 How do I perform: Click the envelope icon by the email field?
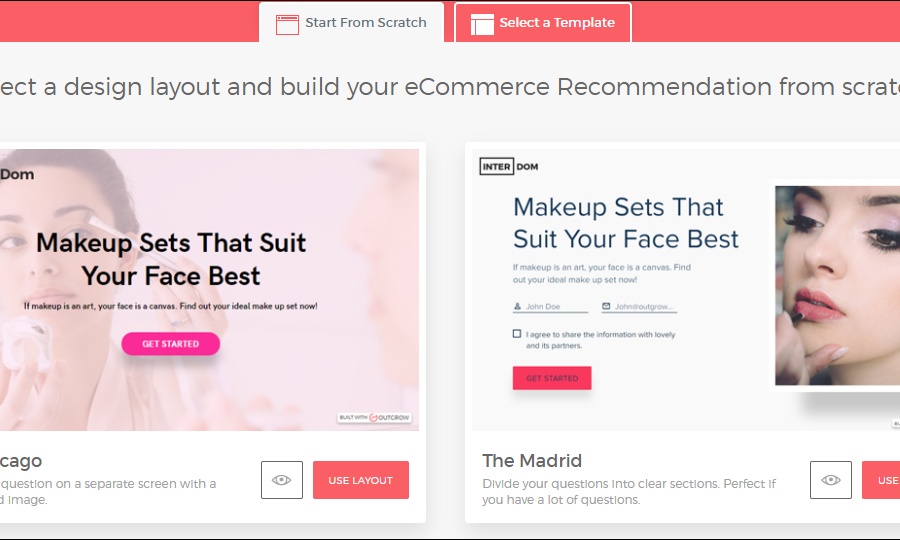[x=606, y=306]
